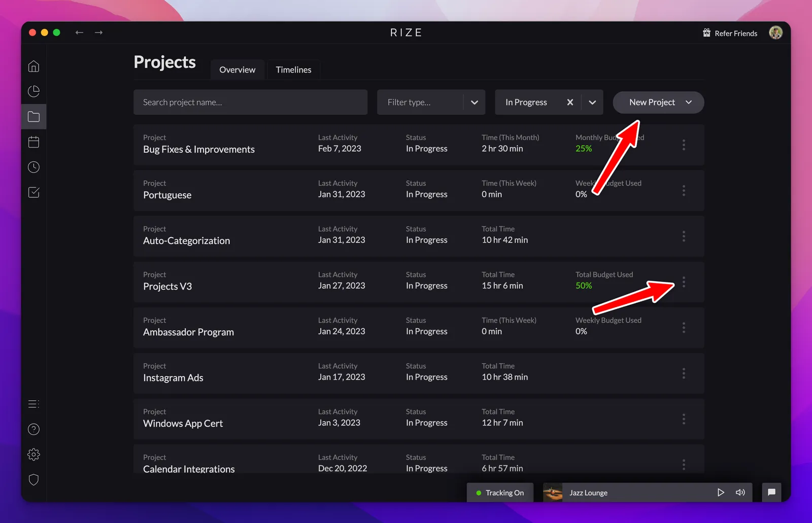Click the Refer Friends link

(x=736, y=33)
